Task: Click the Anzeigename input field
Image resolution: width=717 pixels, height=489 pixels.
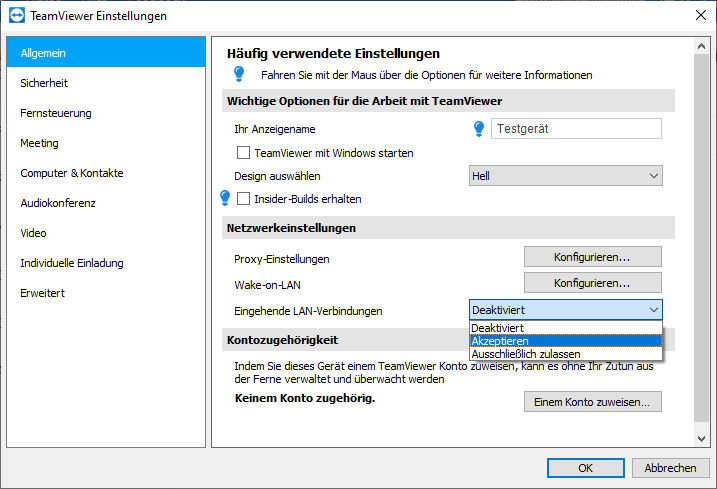Action: coord(576,129)
